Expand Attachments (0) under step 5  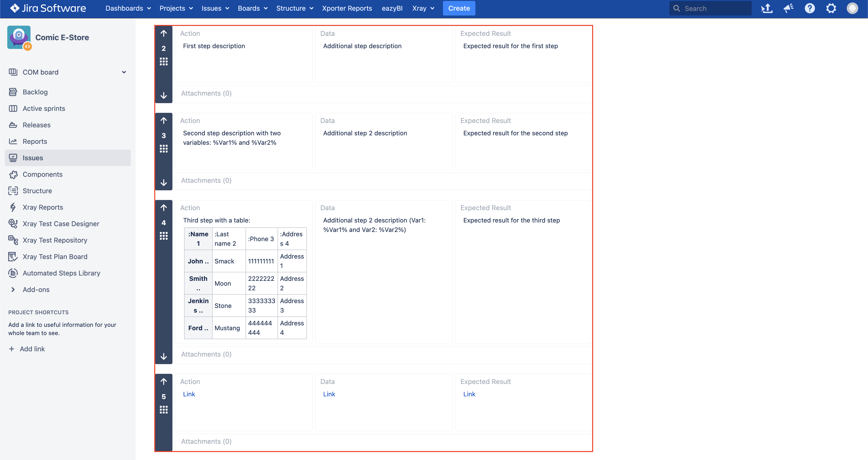point(206,441)
